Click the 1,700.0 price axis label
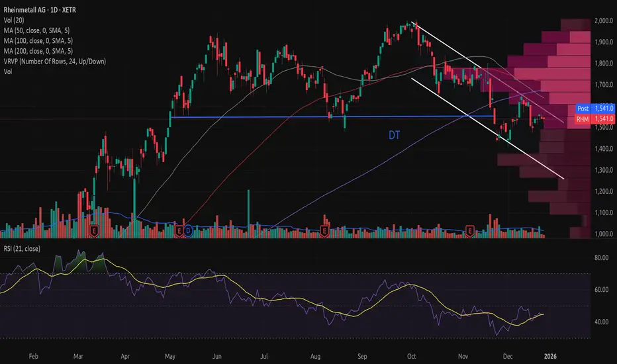This screenshot has height=364, width=617. coord(604,85)
